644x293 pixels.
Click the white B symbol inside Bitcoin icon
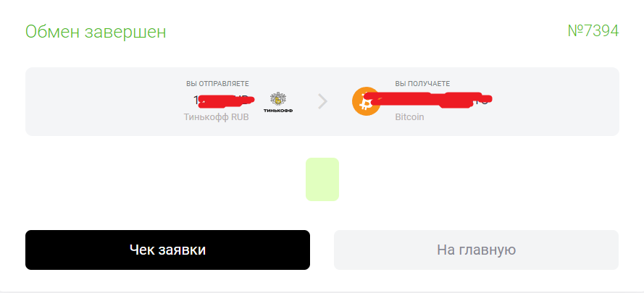364,102
